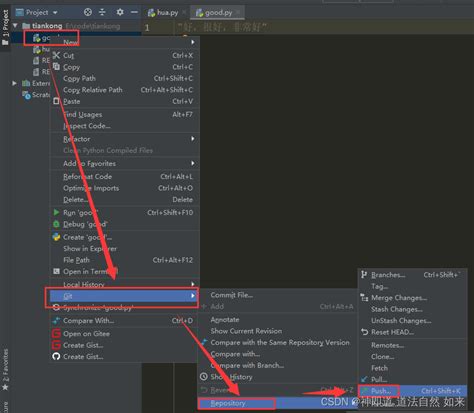This screenshot has width=474, height=413.
Task: Choose Commit File... from Git submenu
Action: pos(232,295)
